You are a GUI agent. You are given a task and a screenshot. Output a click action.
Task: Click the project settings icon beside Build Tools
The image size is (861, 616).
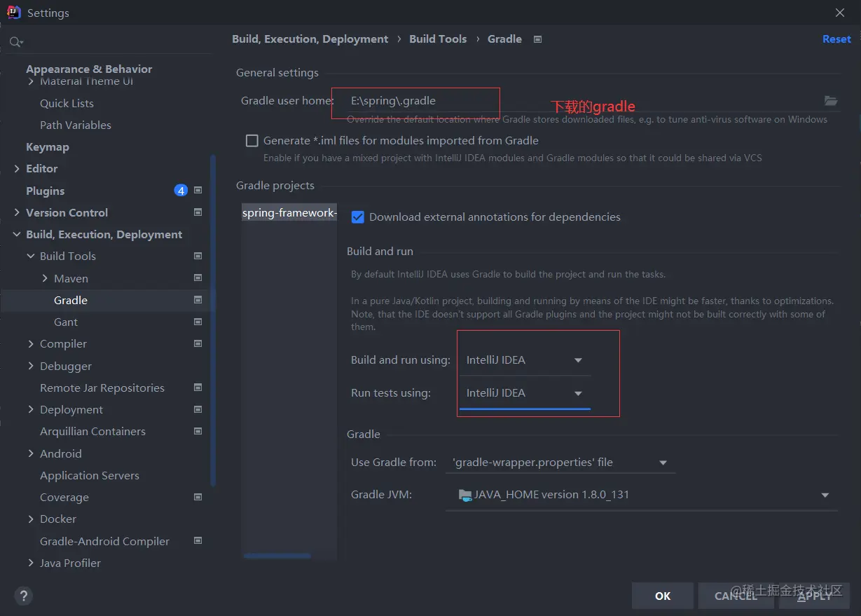click(198, 256)
